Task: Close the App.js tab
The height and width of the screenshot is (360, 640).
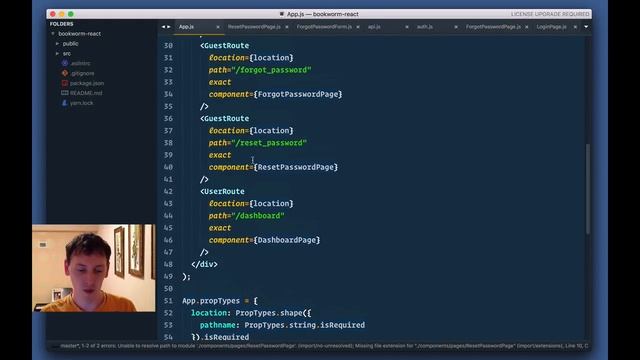Action: [218, 27]
